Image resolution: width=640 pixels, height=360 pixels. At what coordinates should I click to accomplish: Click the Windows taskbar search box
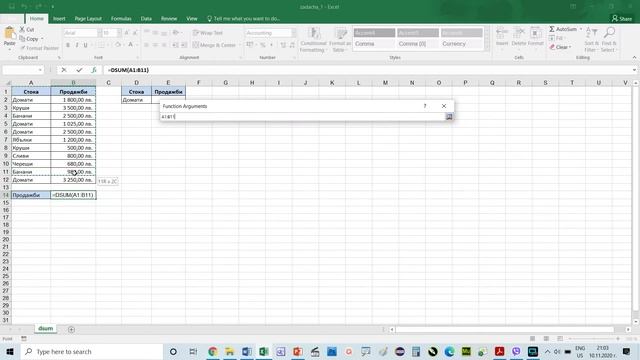pos(91,351)
